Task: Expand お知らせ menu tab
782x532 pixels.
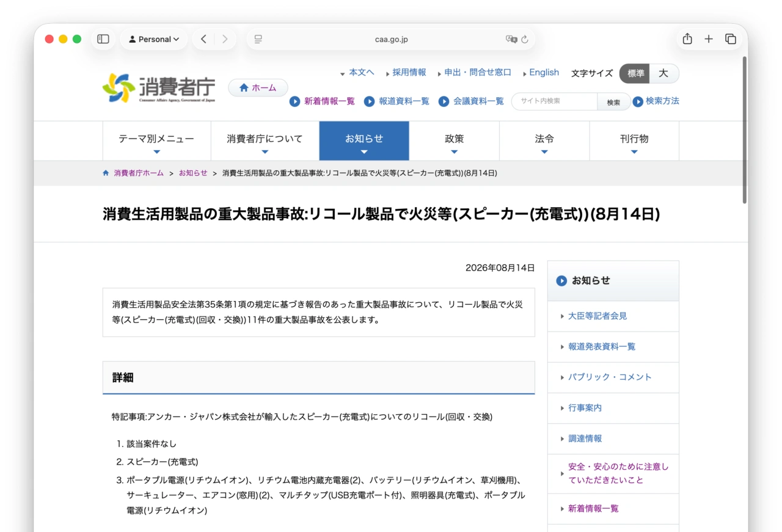Action: pos(364,140)
